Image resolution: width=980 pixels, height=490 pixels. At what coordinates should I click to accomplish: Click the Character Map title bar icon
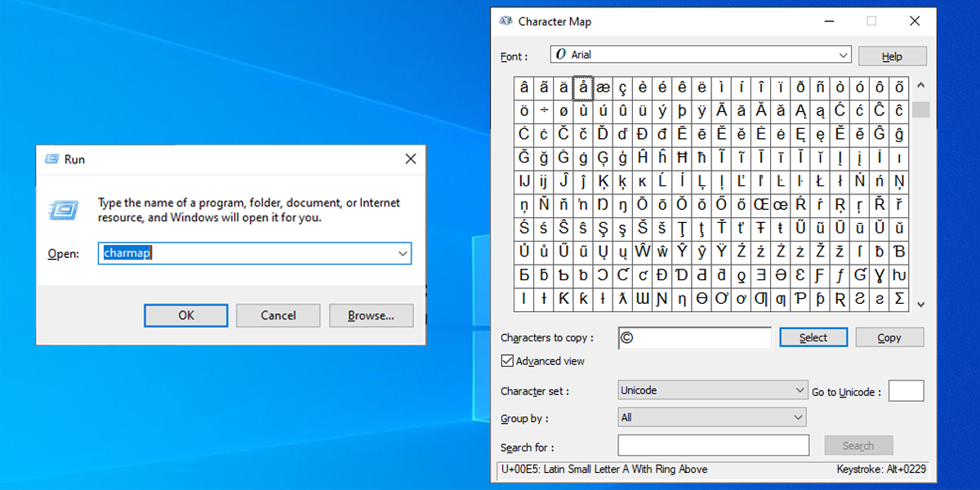(x=505, y=21)
